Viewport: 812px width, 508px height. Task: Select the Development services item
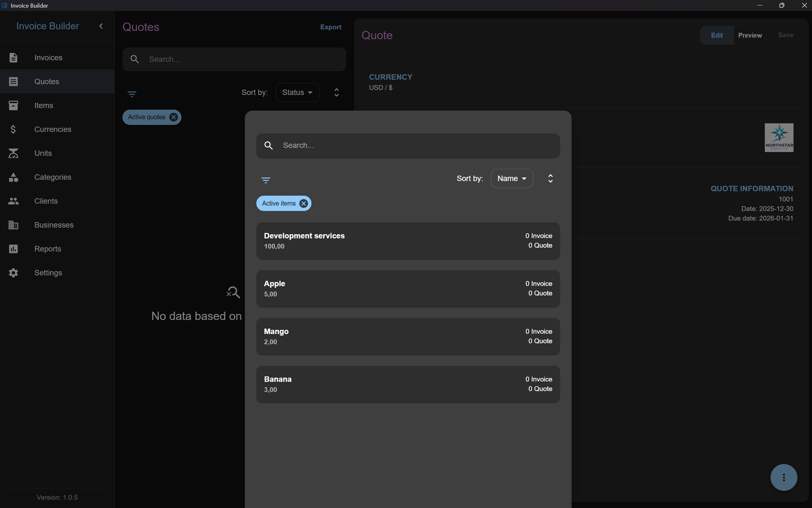tap(408, 241)
